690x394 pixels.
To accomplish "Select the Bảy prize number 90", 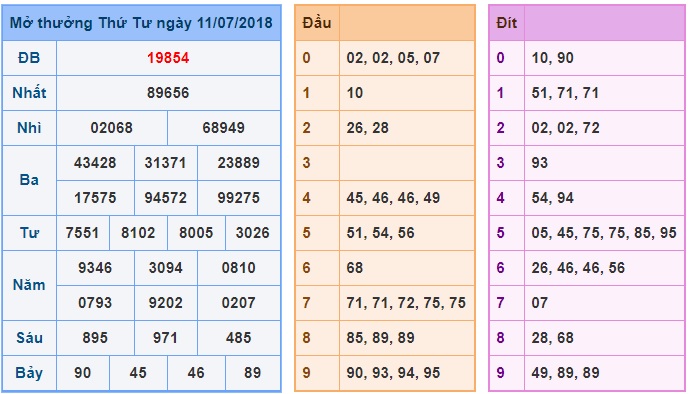I will click(x=82, y=373).
